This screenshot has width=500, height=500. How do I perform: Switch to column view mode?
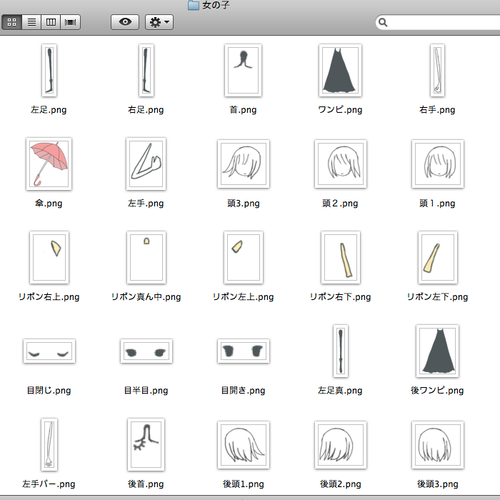(x=51, y=22)
